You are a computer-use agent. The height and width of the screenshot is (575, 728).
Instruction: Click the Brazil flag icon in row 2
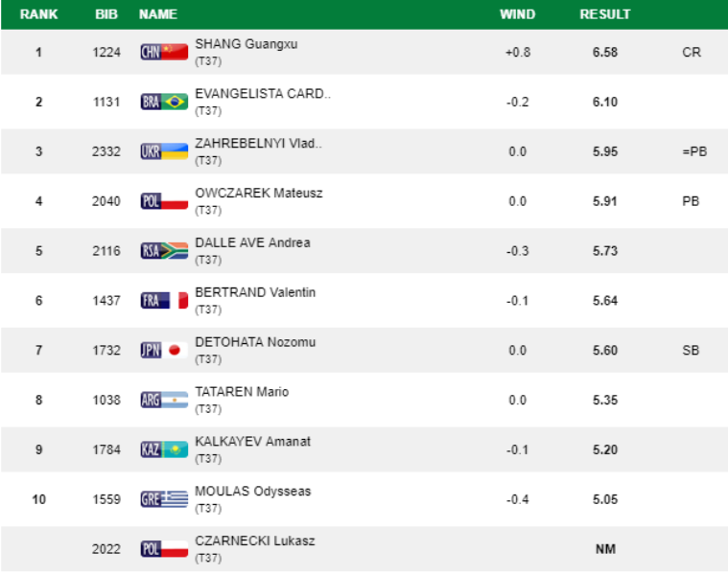[x=164, y=102]
